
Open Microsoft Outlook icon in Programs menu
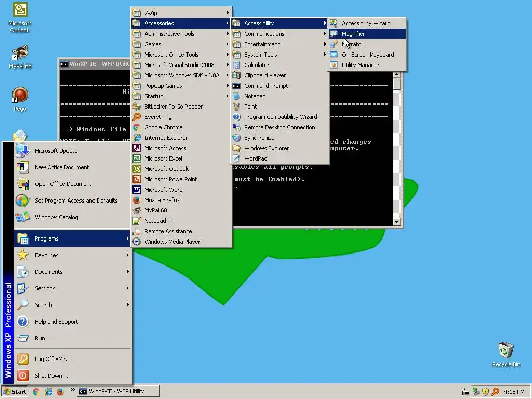coord(137,169)
